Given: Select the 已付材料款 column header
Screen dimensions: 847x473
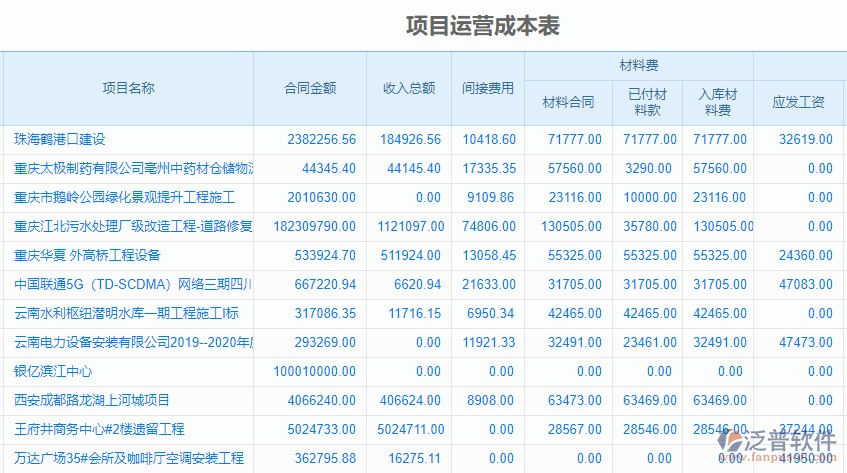Looking at the screenshot, I should pyautogui.click(x=648, y=103).
